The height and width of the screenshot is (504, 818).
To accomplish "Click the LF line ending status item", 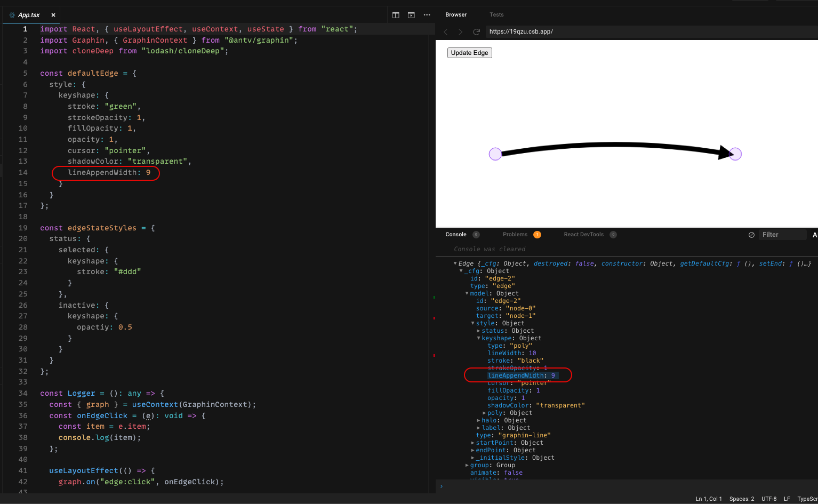I will tap(787, 499).
